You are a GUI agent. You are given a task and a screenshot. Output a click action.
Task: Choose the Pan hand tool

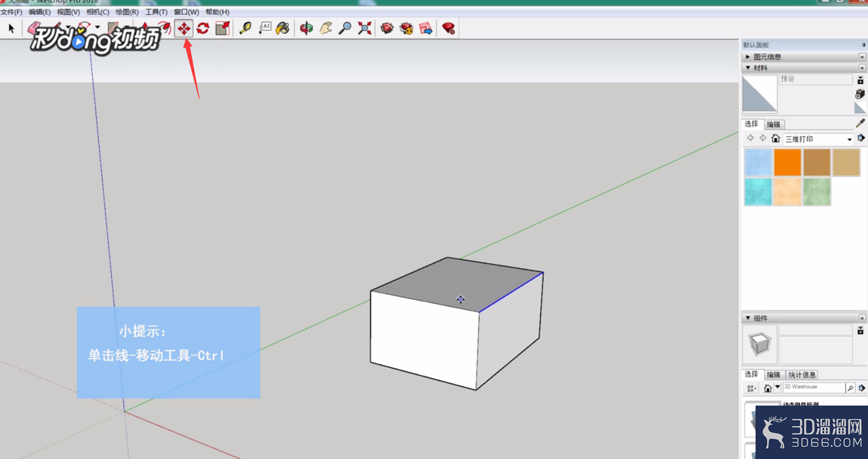click(325, 28)
